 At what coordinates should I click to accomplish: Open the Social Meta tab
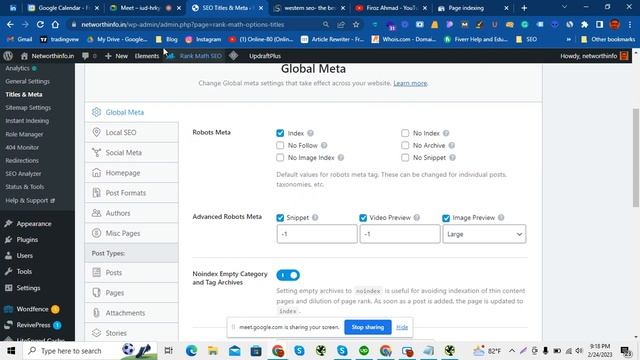(131, 153)
